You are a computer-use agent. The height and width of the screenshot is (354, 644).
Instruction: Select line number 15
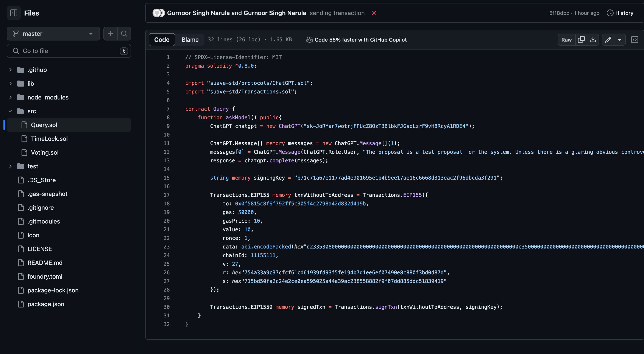pyautogui.click(x=167, y=178)
